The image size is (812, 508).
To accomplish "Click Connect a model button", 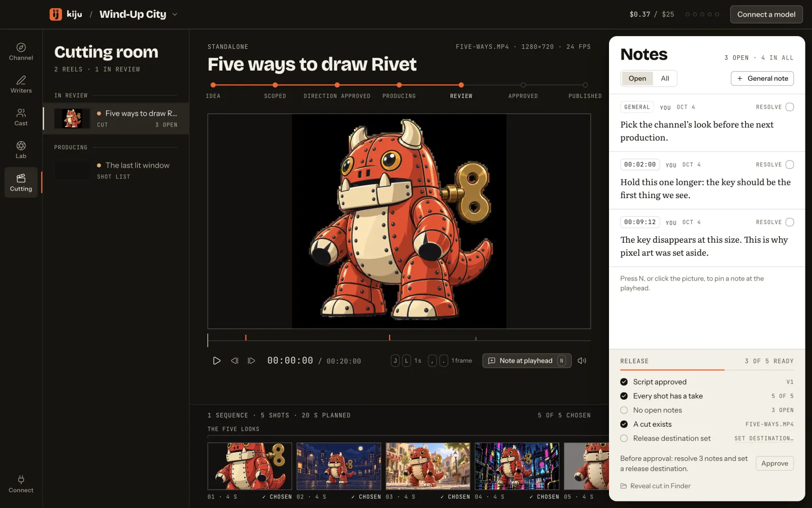I will (x=766, y=14).
